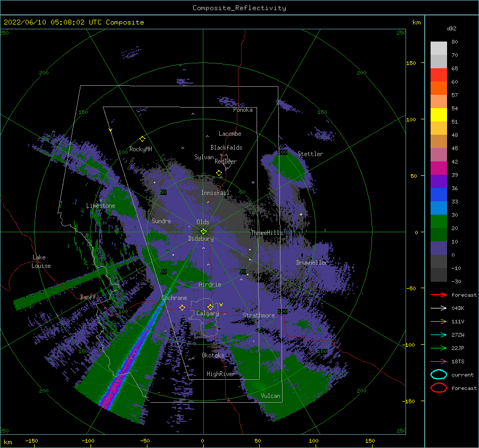Click the Airdrie city label

(x=210, y=284)
